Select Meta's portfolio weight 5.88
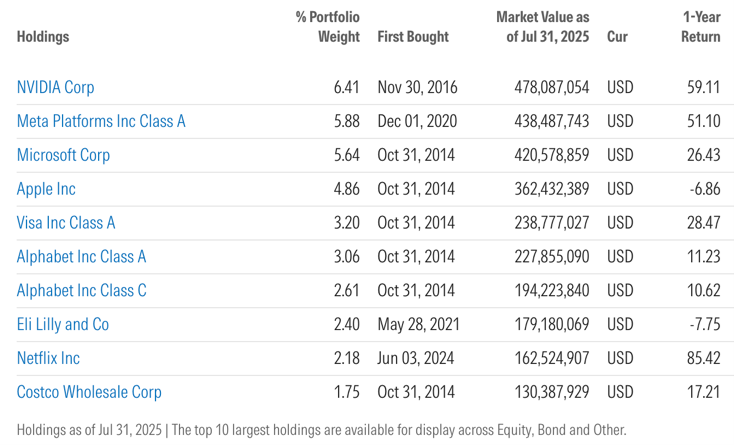734x445 pixels. (x=346, y=121)
